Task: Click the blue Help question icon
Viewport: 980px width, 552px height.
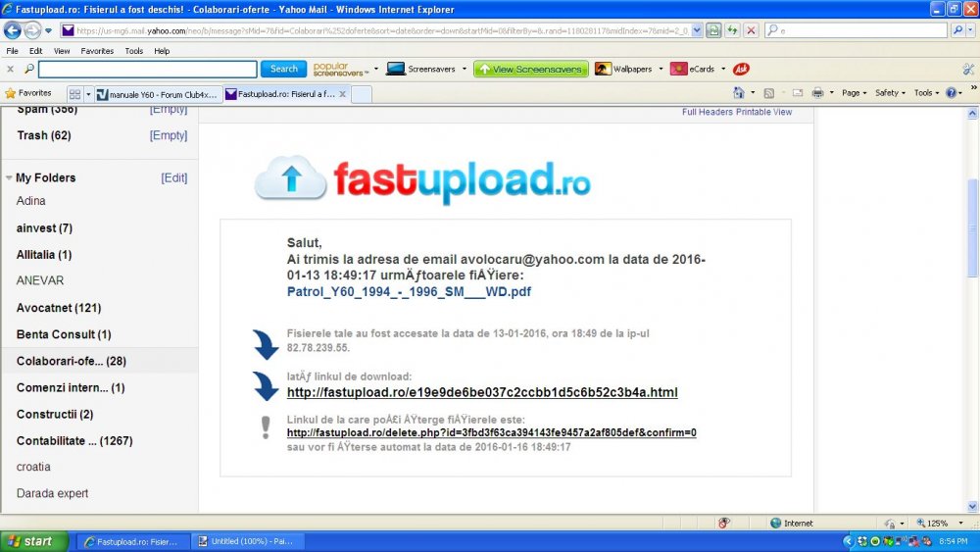Action: tap(951, 93)
